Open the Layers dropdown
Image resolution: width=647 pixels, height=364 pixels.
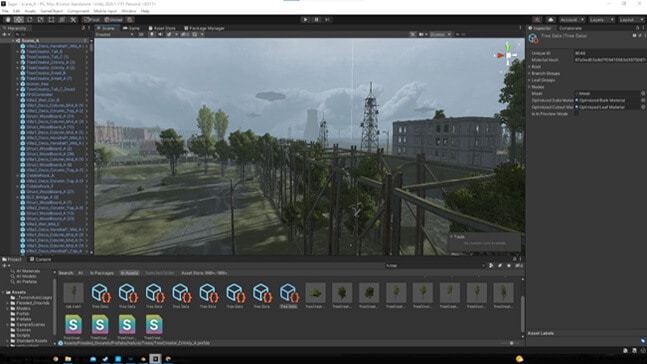[601, 19]
